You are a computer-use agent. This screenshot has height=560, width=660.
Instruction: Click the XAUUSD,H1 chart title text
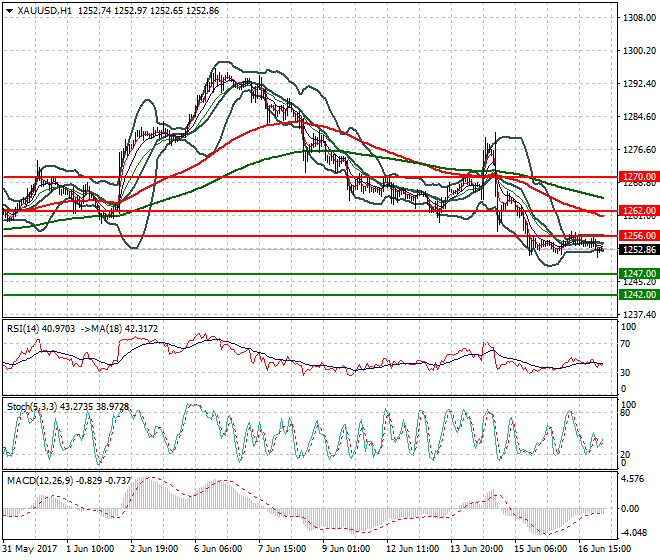pyautogui.click(x=42, y=10)
